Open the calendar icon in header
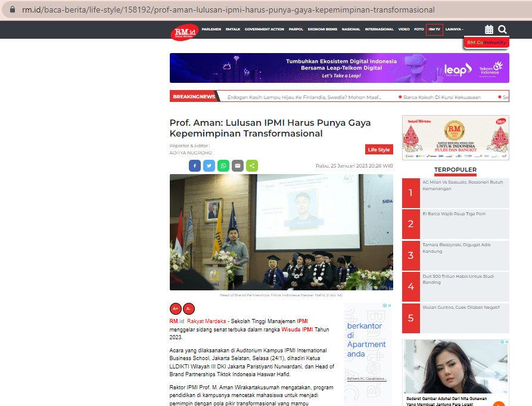Image resolution: width=532 pixels, height=406 pixels. [489, 30]
